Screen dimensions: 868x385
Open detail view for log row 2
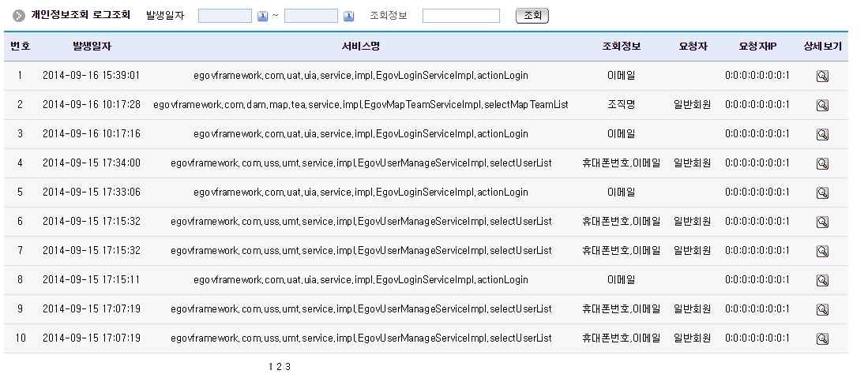(x=821, y=105)
